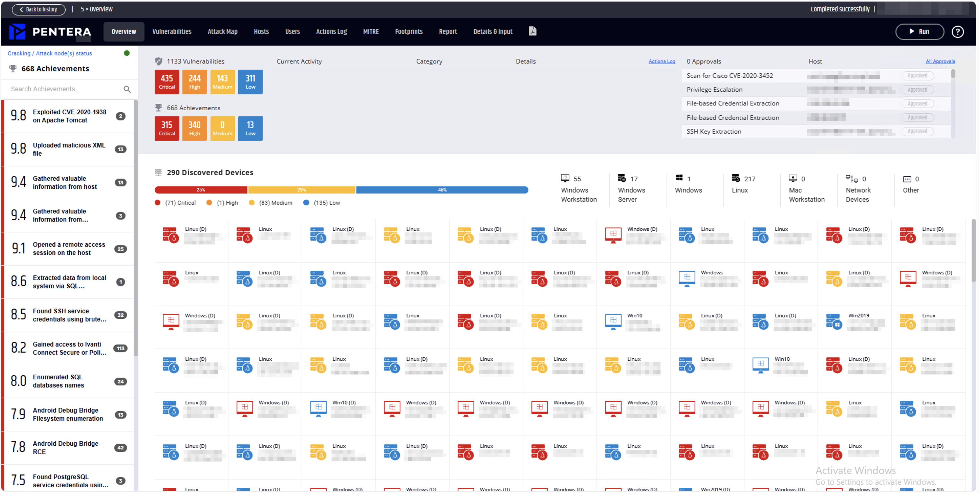This screenshot has height=493, width=980.
Task: Click the '(71) Critical' legend entry
Action: tap(175, 203)
